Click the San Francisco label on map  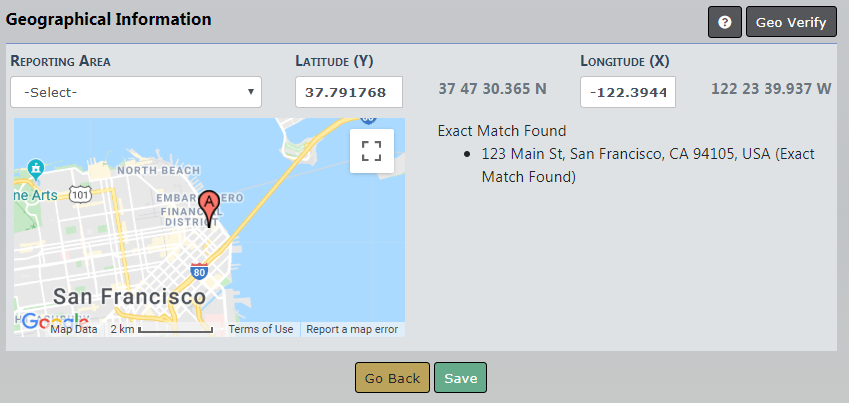coord(129,297)
